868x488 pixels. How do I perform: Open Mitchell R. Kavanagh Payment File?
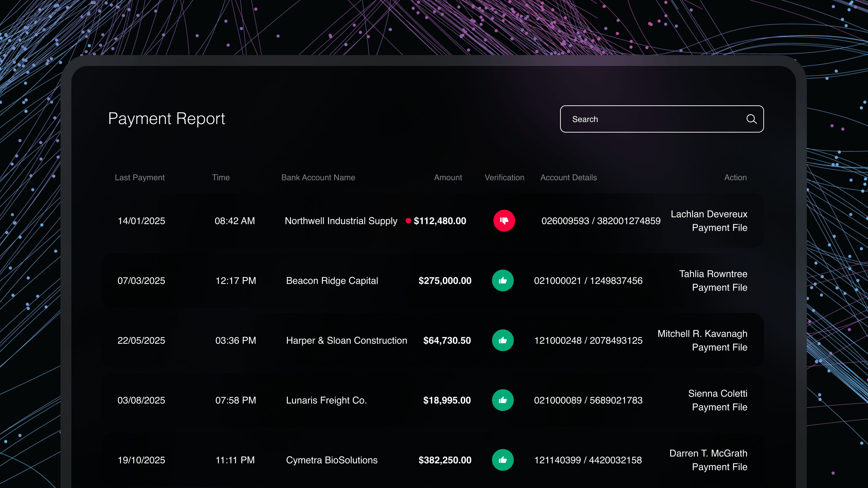[702, 341]
